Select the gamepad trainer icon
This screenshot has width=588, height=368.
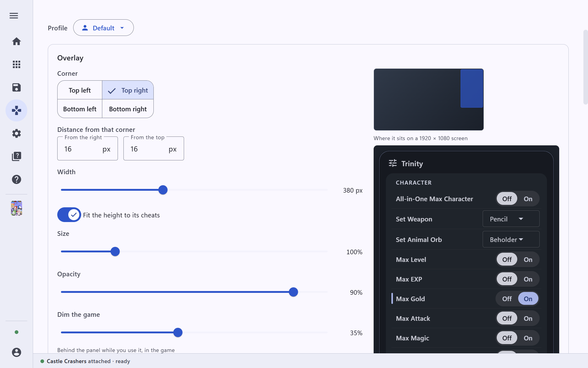[17, 110]
